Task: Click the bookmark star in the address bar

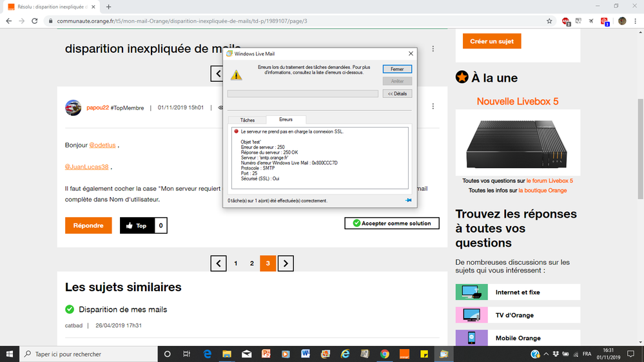Action: [x=549, y=21]
